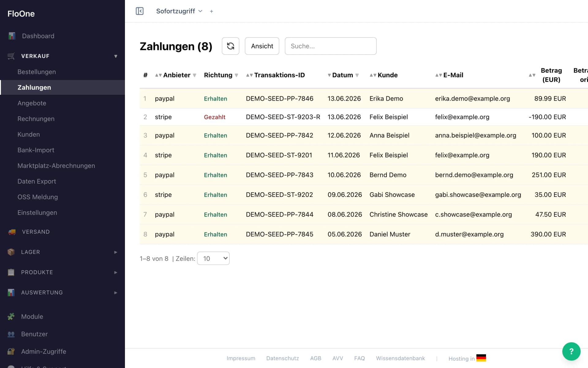The height and width of the screenshot is (368, 588).
Task: Add a new quick access with plus icon
Action: [x=211, y=11]
